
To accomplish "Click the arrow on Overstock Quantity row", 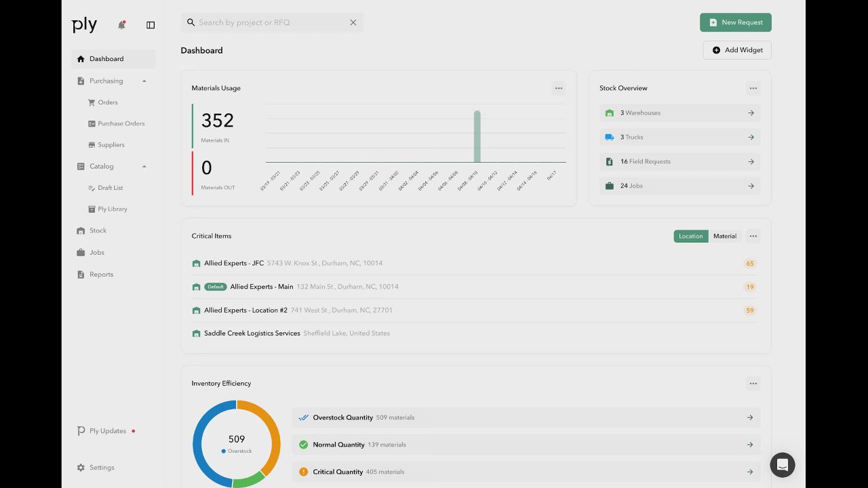I will click(750, 418).
